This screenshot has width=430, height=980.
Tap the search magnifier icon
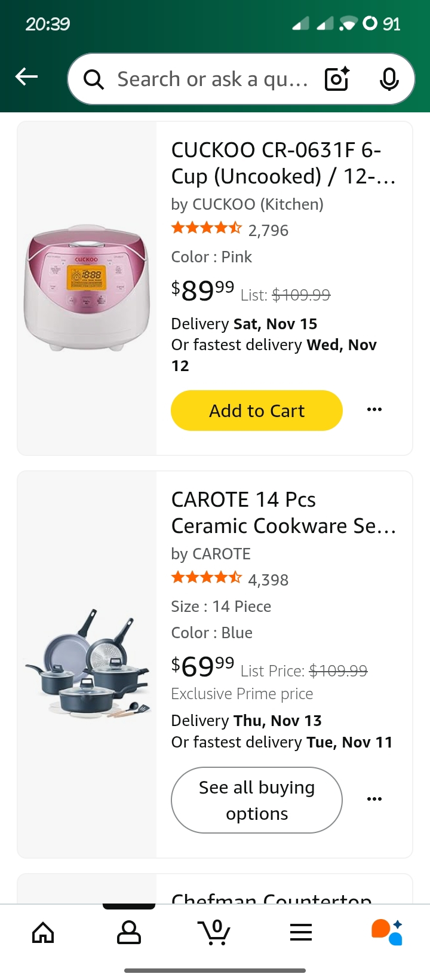point(94,79)
